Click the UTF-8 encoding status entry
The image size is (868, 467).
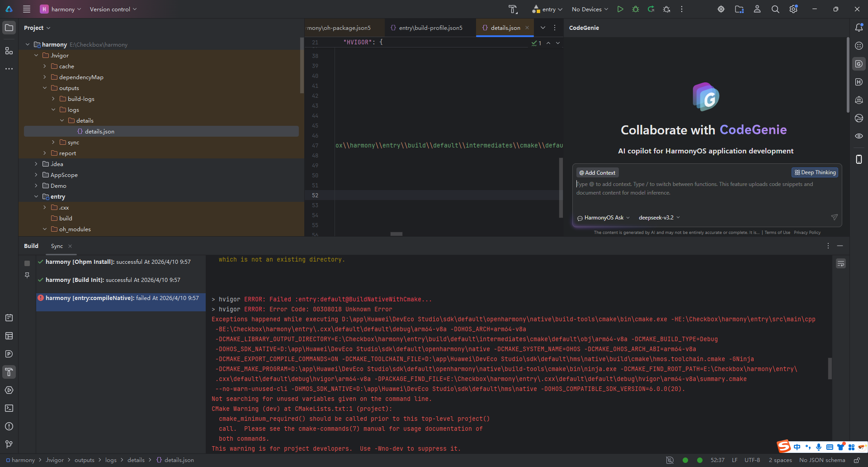(752, 460)
